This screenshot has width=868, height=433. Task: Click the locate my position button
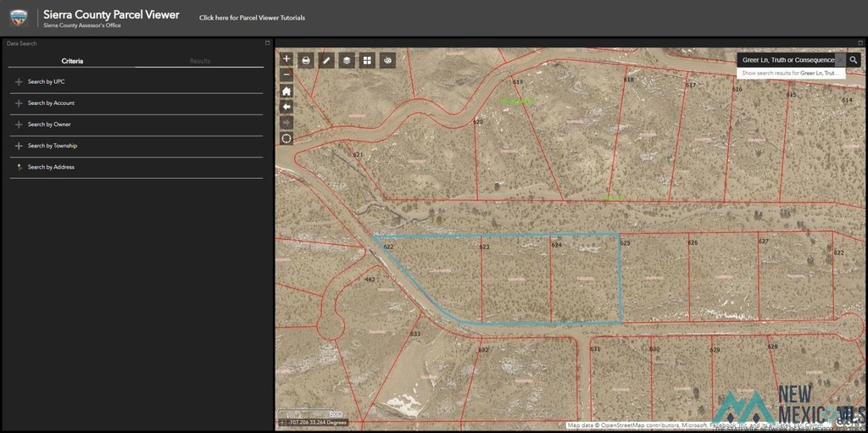tap(287, 138)
